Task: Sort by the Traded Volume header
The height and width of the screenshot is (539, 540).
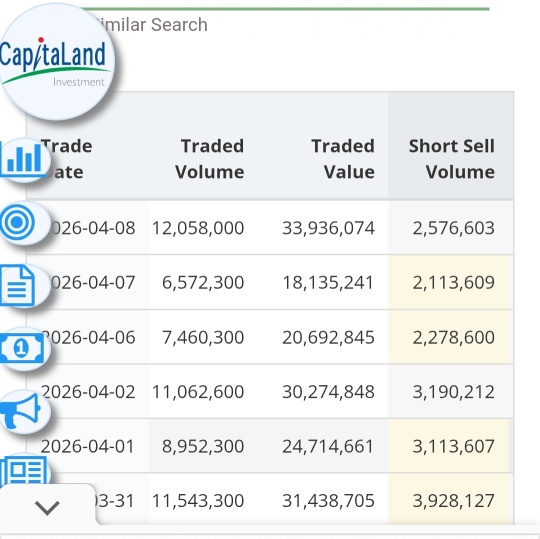Action: tap(209, 159)
